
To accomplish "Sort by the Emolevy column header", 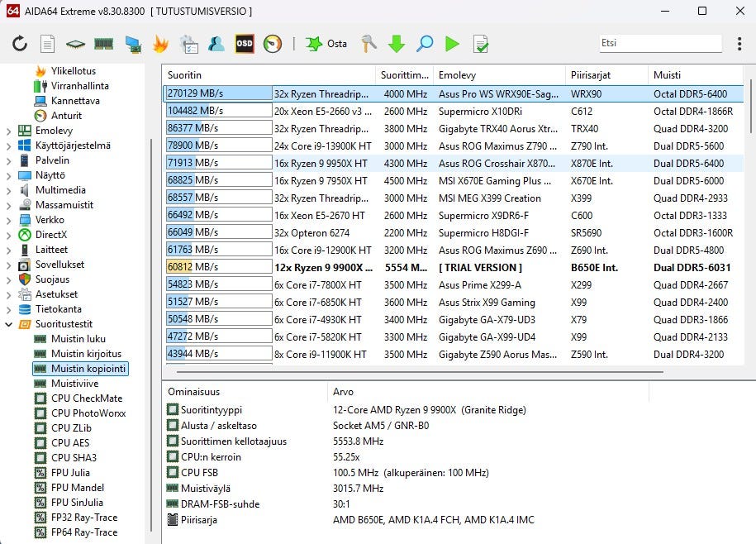I will [x=499, y=75].
